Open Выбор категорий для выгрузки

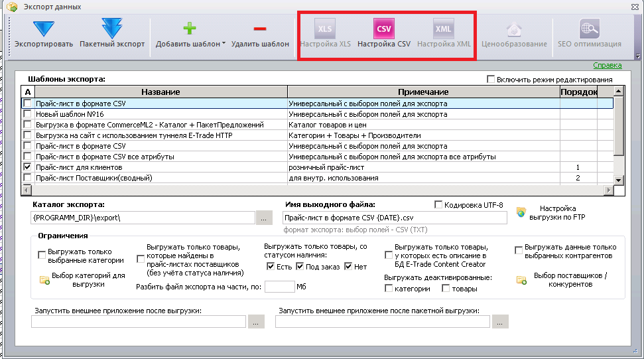tap(82, 280)
